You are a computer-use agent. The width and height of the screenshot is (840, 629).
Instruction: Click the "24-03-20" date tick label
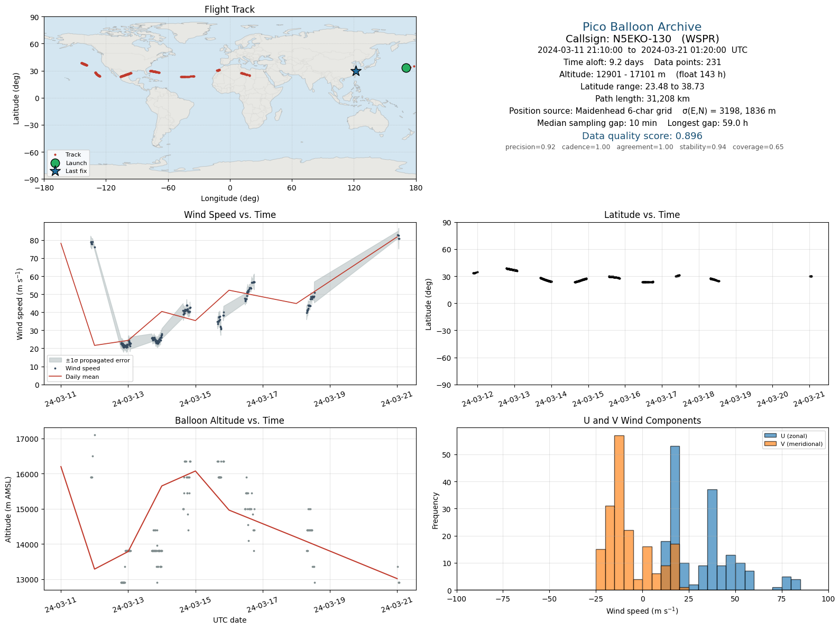coord(772,400)
